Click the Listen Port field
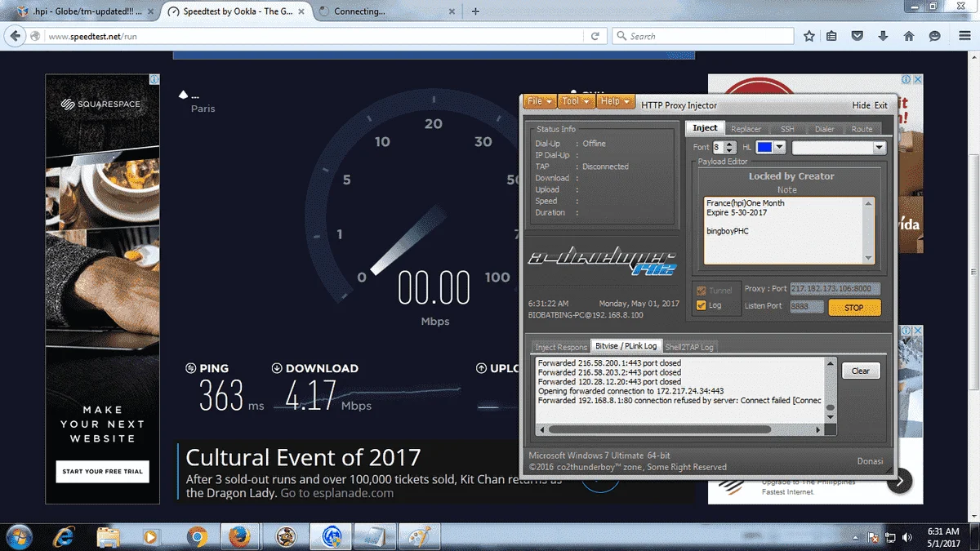 [807, 306]
